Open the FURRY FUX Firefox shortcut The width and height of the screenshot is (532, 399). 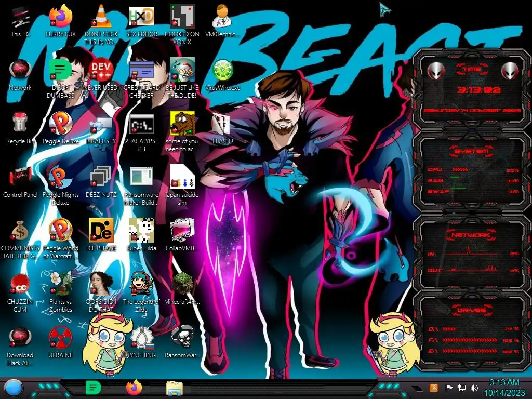point(60,21)
